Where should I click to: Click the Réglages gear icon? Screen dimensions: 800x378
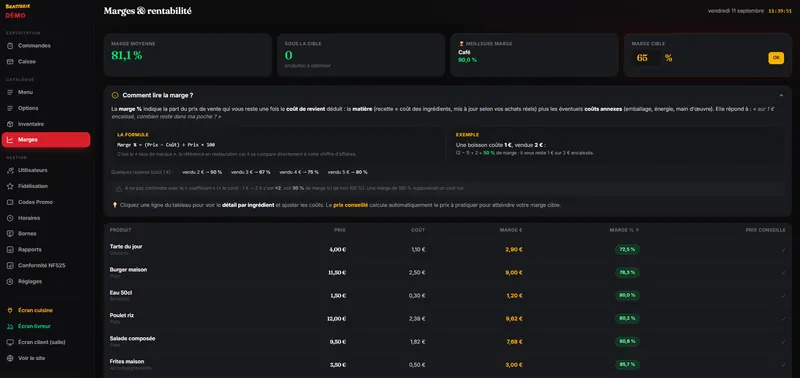point(10,281)
